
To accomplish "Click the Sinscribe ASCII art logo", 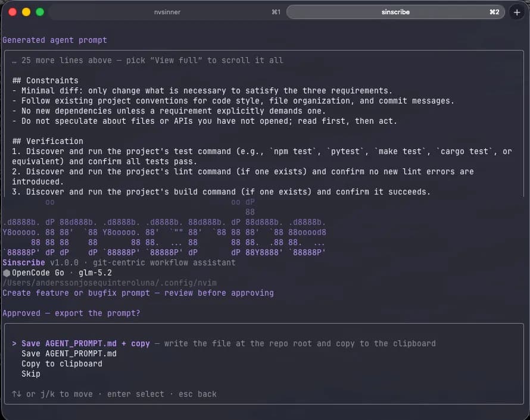I will coord(164,227).
